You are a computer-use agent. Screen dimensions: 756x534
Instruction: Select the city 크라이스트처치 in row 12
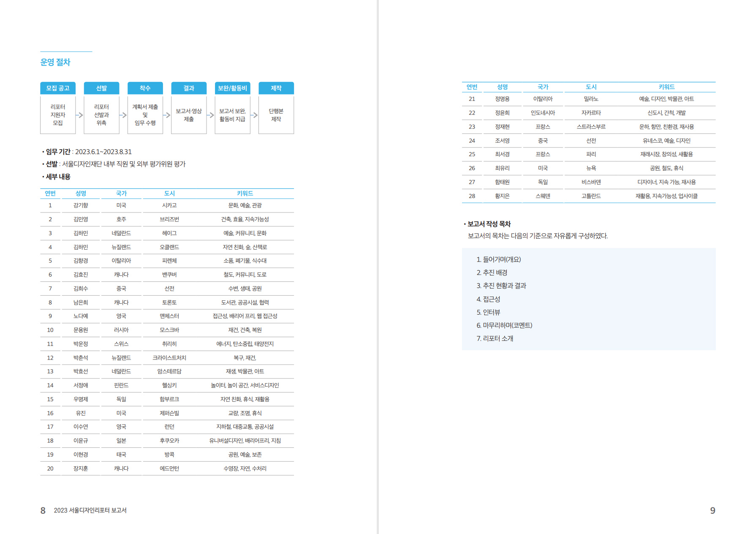point(169,358)
